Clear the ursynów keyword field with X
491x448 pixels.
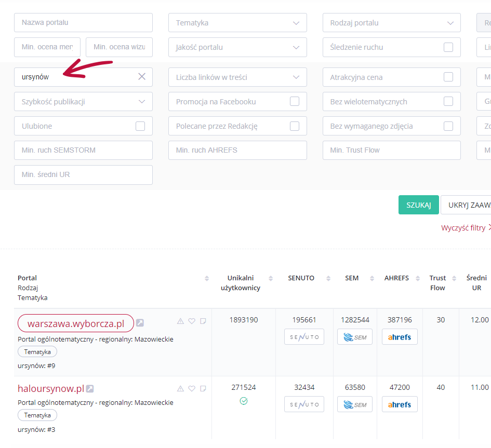142,77
